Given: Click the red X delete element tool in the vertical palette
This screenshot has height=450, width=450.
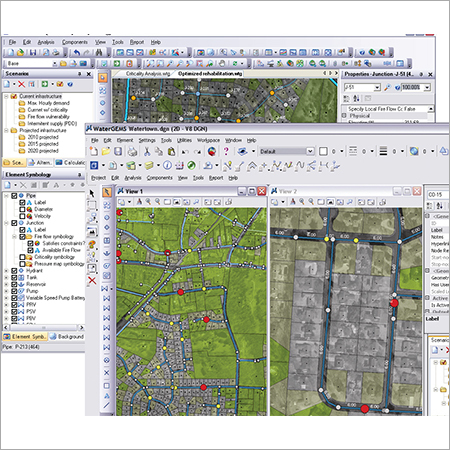Looking at the screenshot, I should click(92, 281).
